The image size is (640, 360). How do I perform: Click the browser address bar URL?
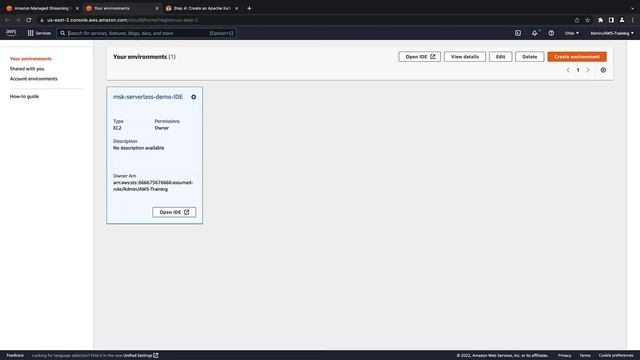(122, 20)
